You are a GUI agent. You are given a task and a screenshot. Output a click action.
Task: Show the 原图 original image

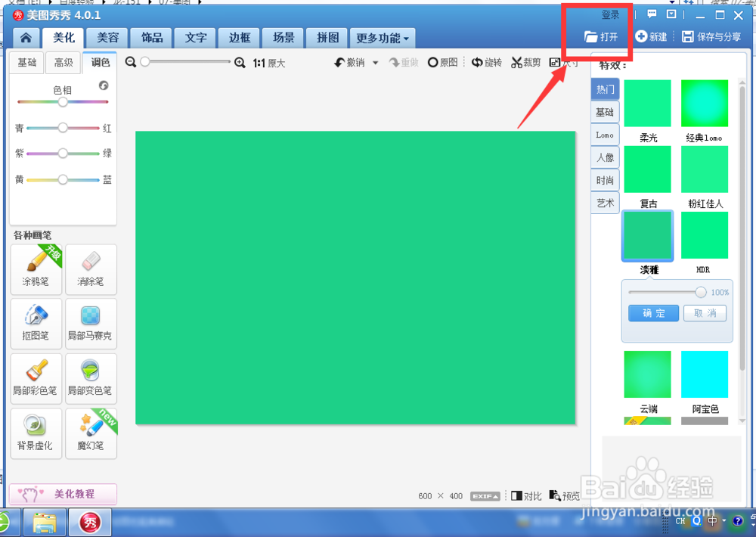pos(442,62)
